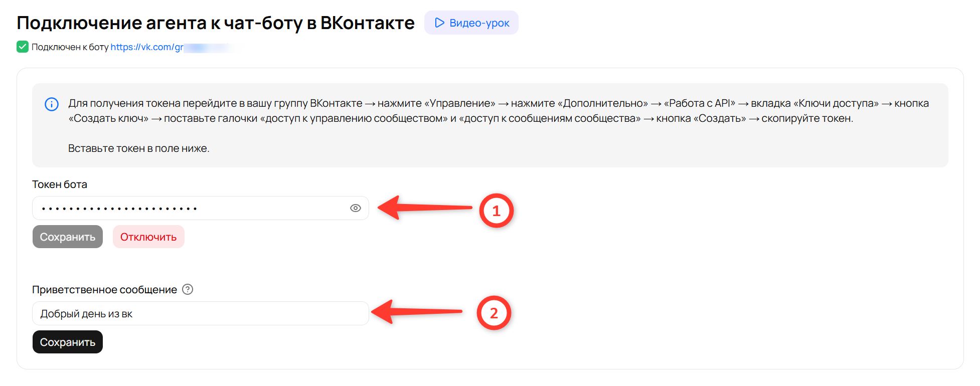Click gray Сохранить button under token
Viewport: 980px width, 386px height.
coord(68,237)
